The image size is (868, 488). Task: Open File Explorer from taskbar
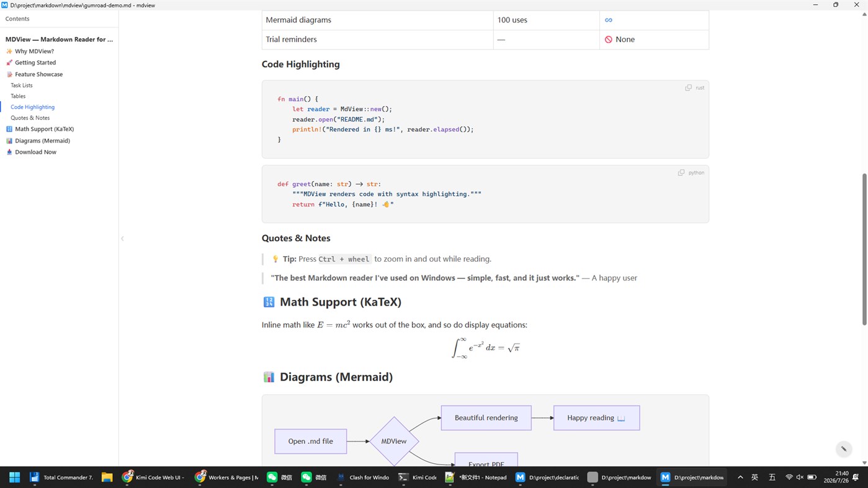(107, 477)
